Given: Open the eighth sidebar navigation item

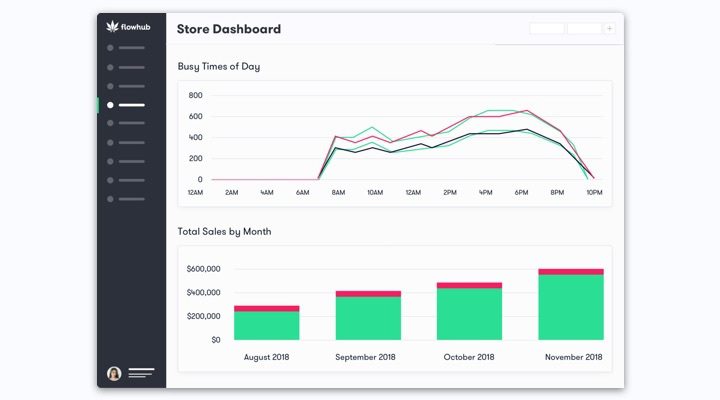Looking at the screenshot, I should (x=125, y=180).
